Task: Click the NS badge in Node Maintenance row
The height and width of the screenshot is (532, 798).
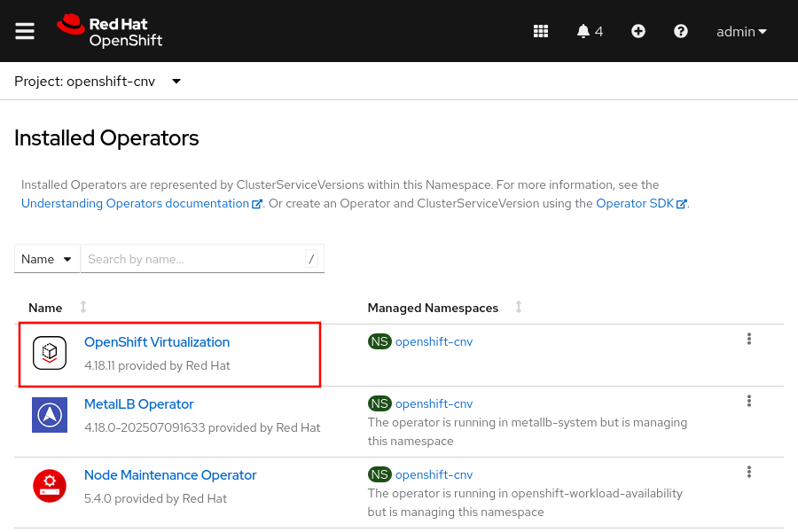Action: 379,474
